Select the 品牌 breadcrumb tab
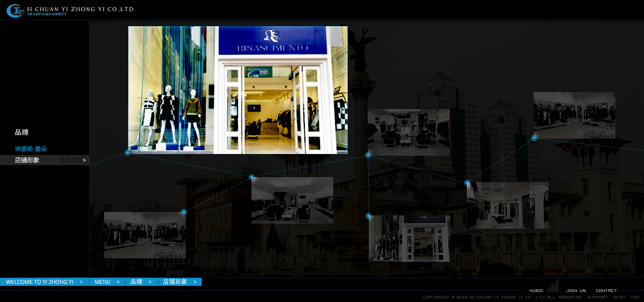Screen dimensions: 644x302 click(x=141, y=282)
